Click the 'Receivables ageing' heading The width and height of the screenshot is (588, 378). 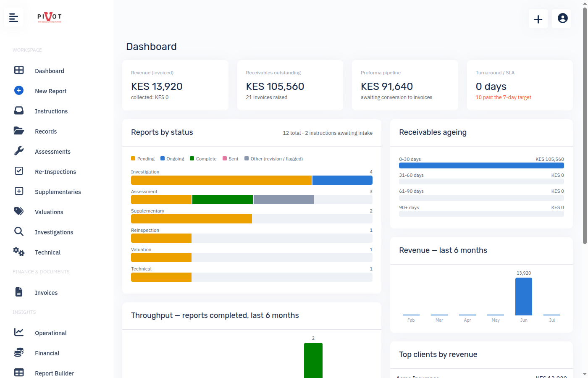tap(433, 132)
